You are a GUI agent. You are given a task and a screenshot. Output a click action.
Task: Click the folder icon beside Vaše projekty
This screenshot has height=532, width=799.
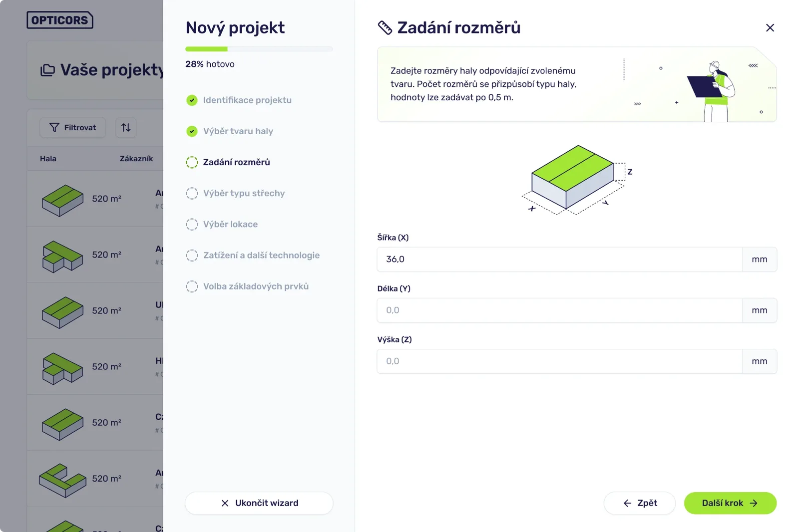[47, 70]
